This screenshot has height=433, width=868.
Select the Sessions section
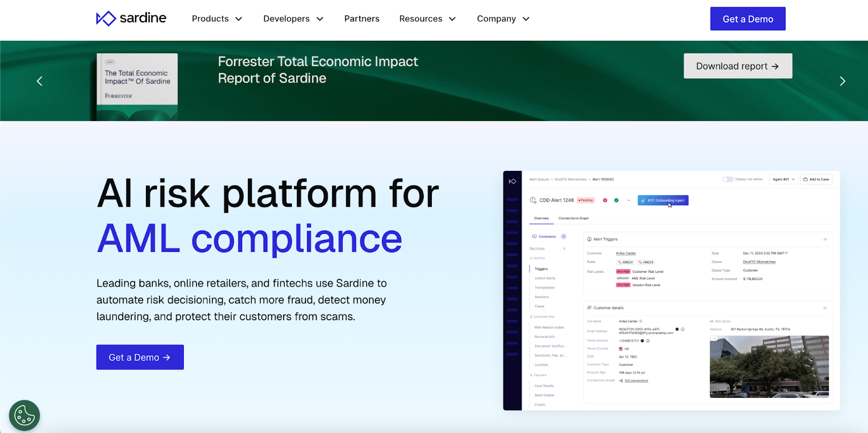541,297
